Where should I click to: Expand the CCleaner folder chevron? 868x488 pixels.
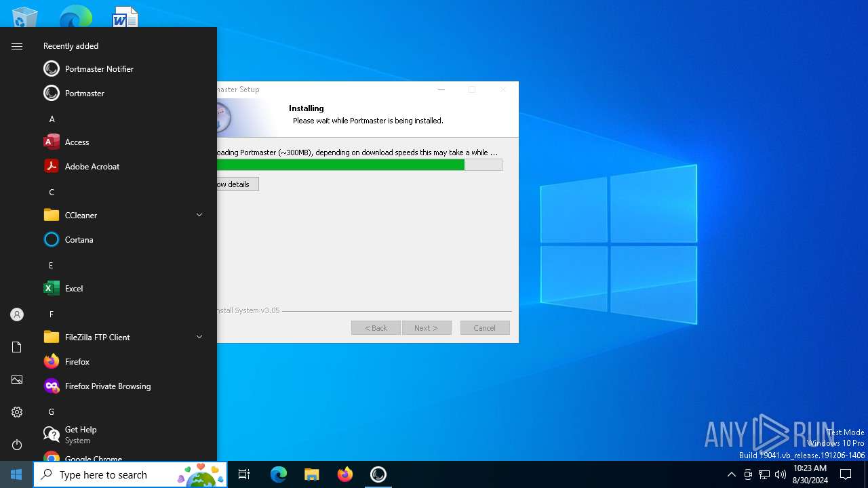(199, 215)
